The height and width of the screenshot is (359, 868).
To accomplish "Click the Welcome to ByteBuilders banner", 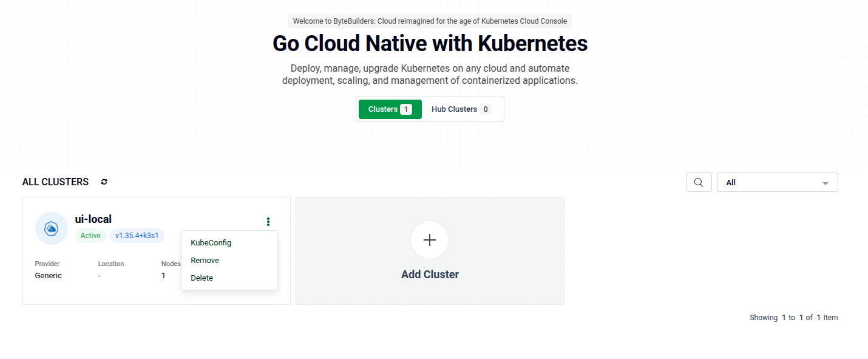I will (430, 21).
